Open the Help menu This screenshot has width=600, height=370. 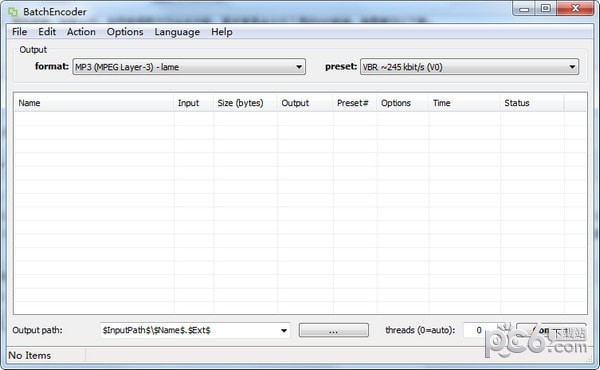(x=222, y=32)
